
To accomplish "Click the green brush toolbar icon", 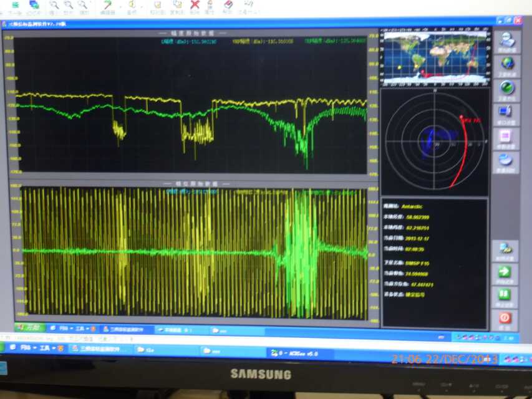I will click(107, 5).
